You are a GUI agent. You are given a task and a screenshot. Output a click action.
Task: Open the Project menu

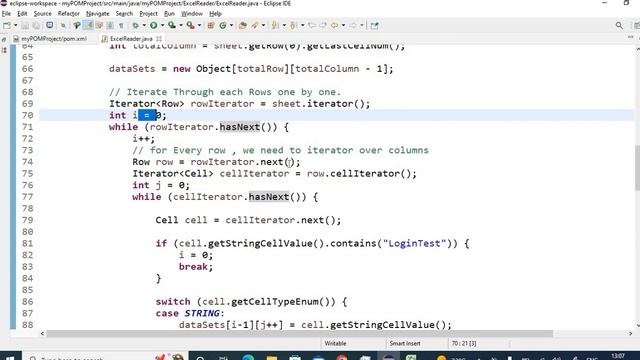coord(148,13)
